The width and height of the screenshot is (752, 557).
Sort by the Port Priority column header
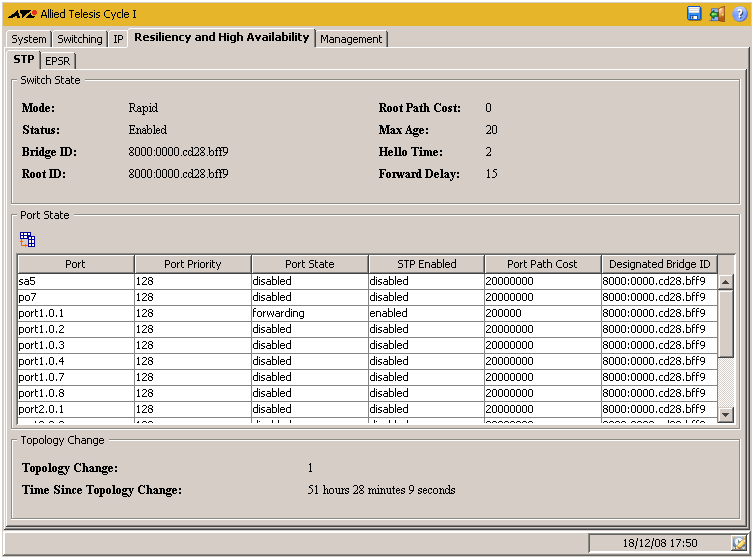click(x=192, y=264)
